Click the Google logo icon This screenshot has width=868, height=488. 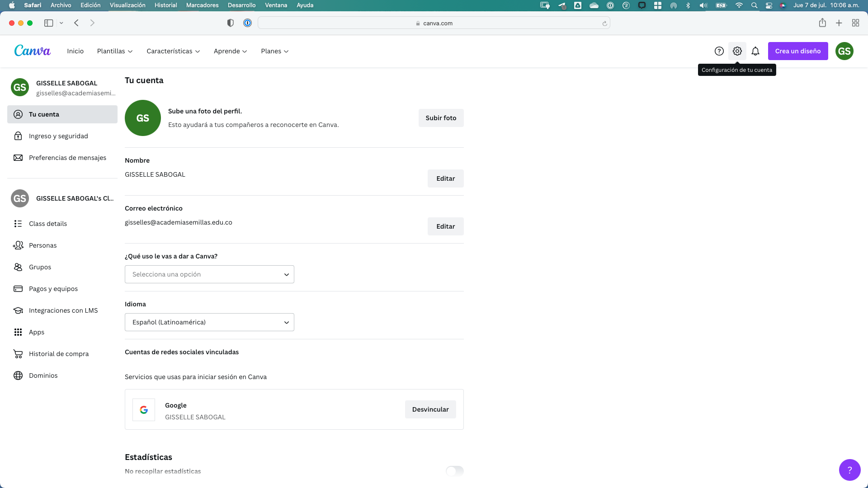[144, 409]
